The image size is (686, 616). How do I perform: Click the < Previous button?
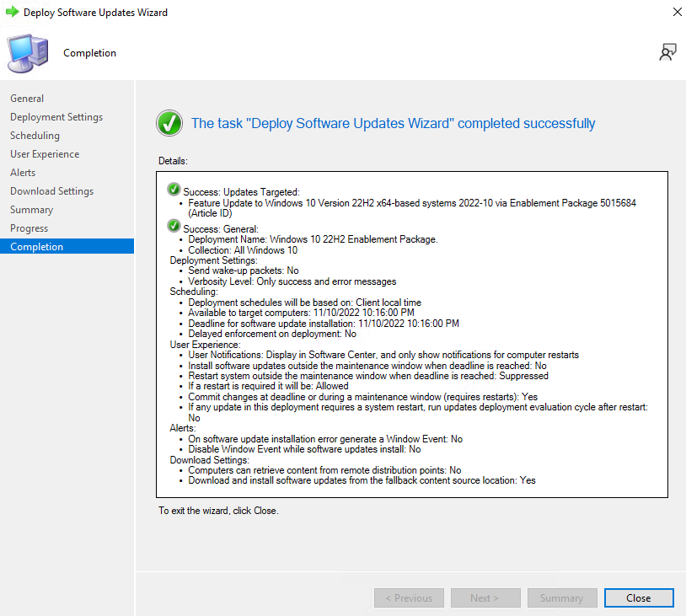[x=409, y=597]
